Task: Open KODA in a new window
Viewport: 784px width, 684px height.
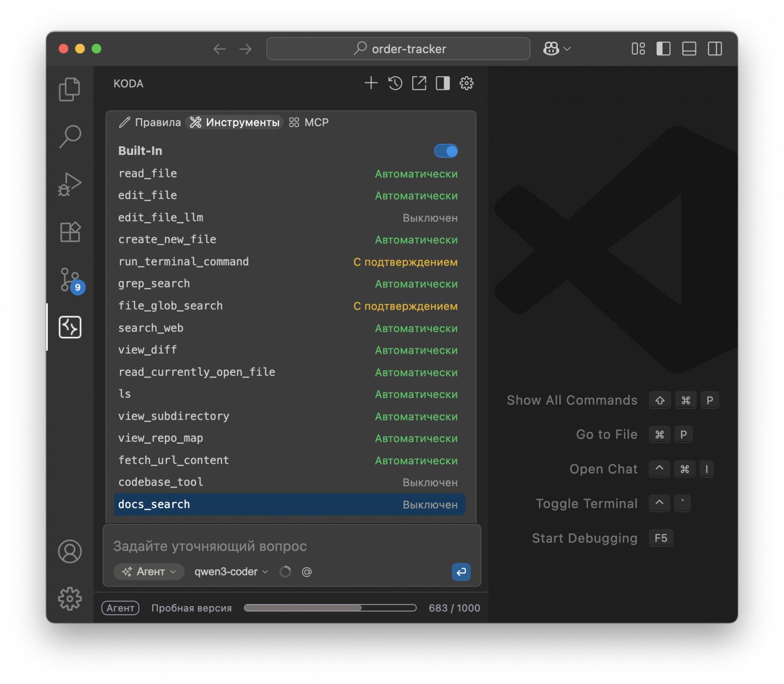Action: pyautogui.click(x=419, y=83)
